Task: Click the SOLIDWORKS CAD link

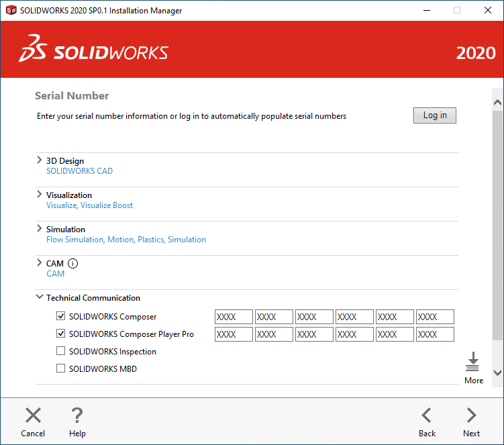Action: (x=79, y=171)
